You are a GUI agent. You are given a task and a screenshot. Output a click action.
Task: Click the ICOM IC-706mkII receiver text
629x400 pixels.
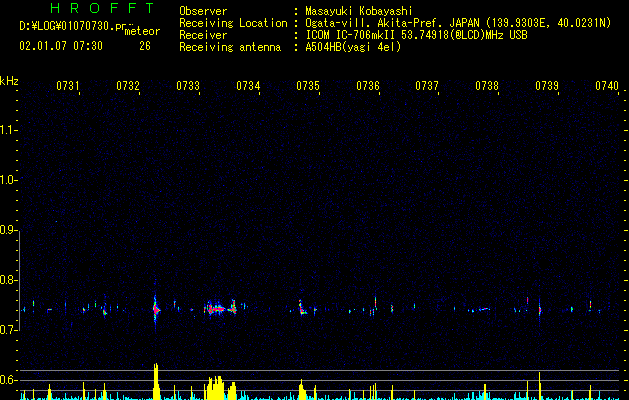point(416,35)
